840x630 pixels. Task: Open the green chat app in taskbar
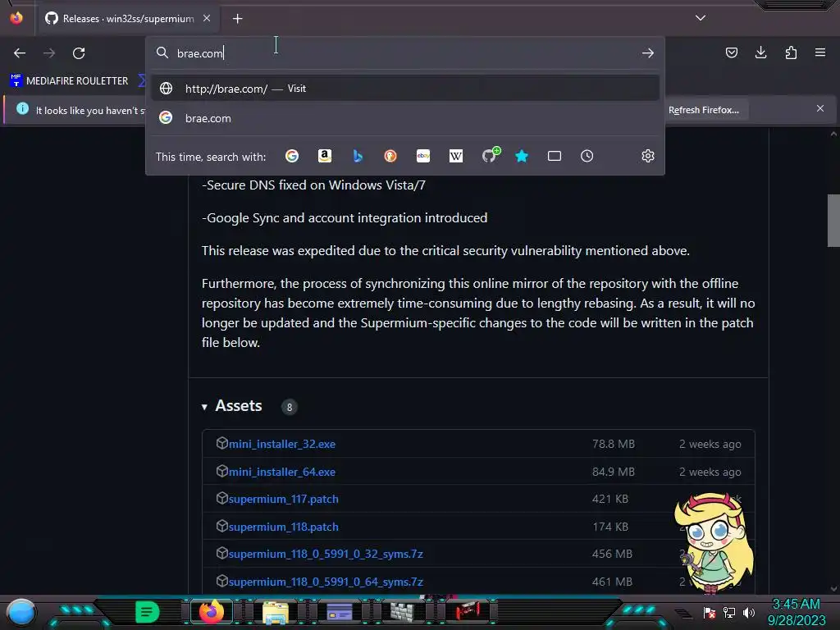pos(147,612)
